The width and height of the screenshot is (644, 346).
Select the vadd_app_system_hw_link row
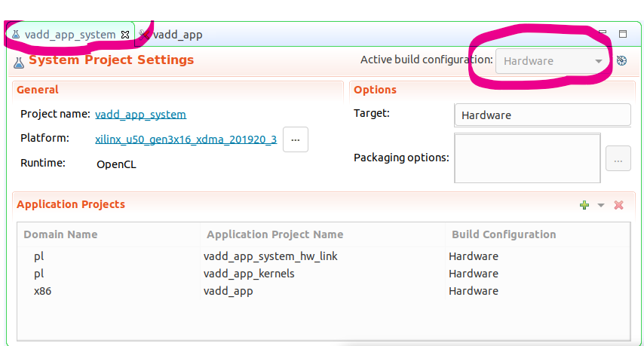270,256
